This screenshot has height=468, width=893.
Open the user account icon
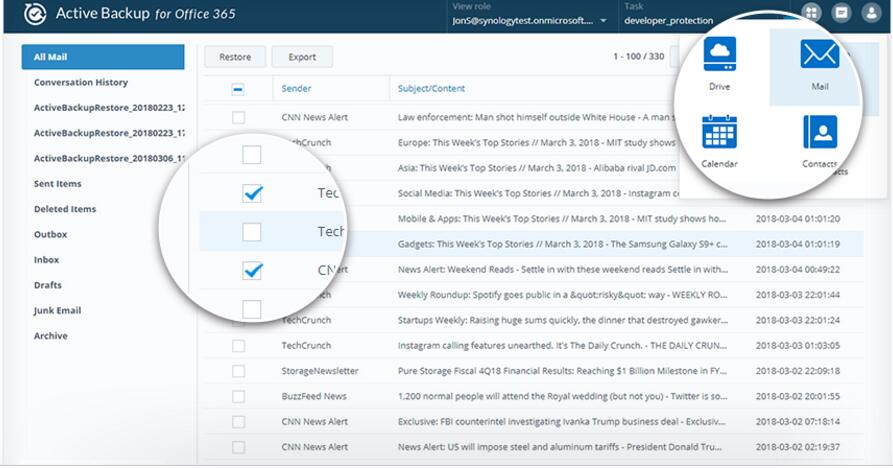pyautogui.click(x=873, y=14)
